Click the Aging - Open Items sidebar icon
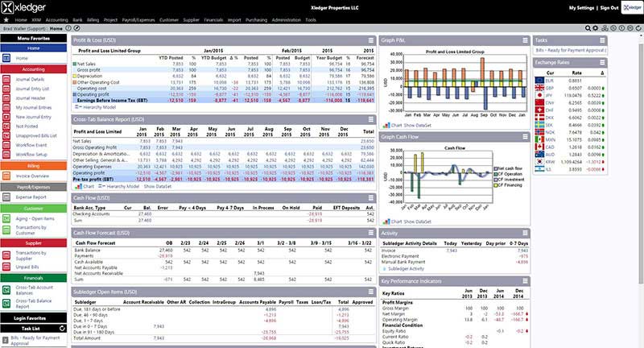The height and width of the screenshot is (348, 644). [6, 218]
